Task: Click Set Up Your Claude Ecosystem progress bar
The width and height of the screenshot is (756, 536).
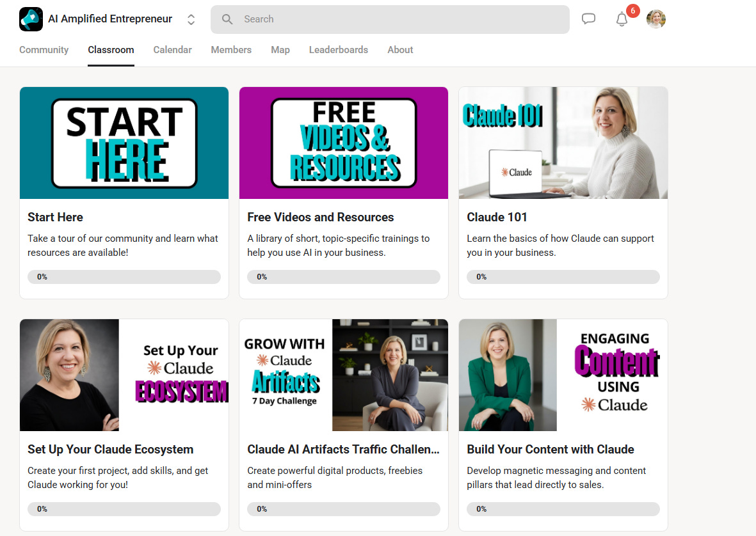Action: pos(124,509)
